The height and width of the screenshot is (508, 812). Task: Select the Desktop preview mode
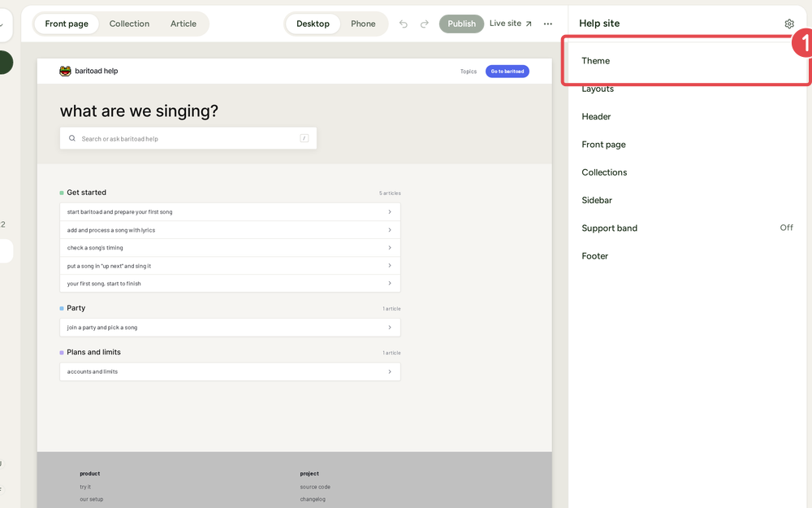(x=313, y=24)
